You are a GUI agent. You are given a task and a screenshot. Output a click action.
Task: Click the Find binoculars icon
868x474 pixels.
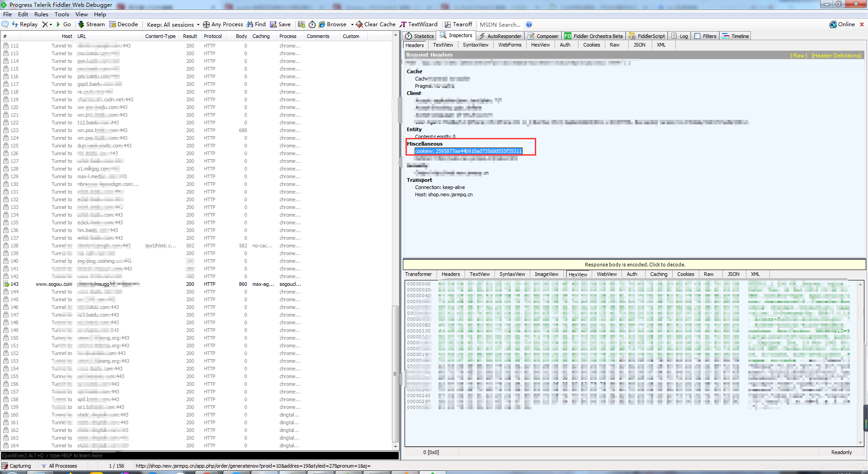point(250,24)
